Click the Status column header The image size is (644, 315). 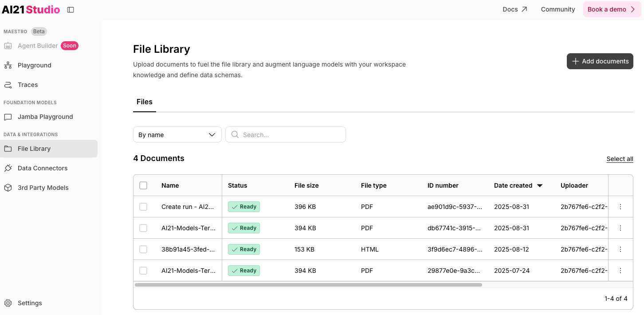237,185
